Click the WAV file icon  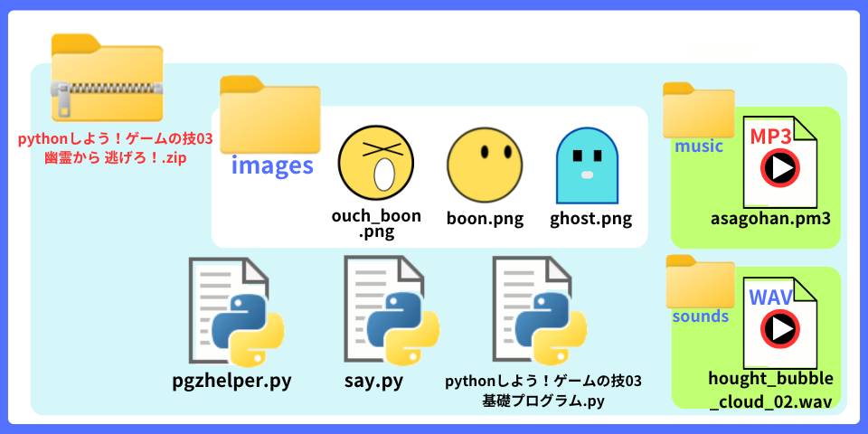pyautogui.click(x=779, y=319)
